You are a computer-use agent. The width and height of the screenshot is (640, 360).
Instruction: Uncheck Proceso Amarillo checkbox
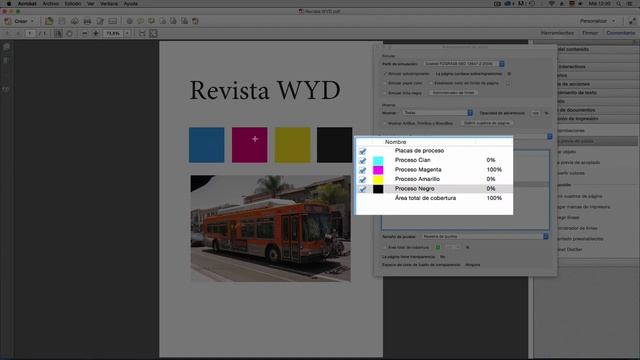pyautogui.click(x=362, y=179)
